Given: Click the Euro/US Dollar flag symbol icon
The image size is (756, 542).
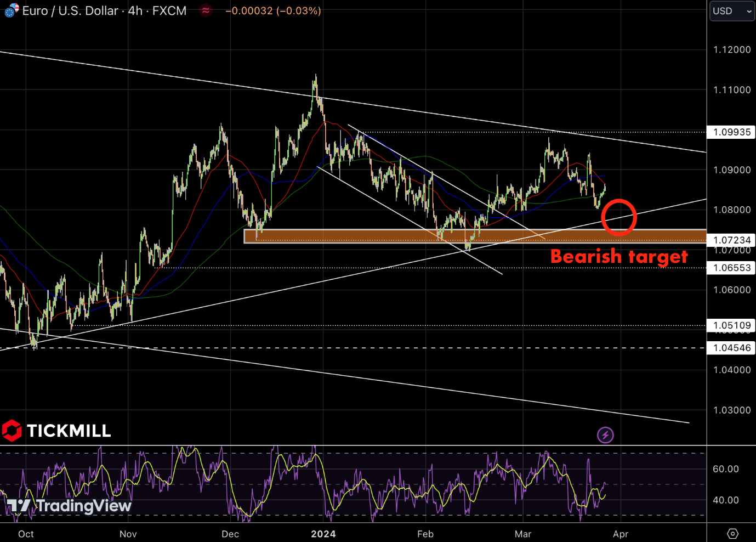Looking at the screenshot, I should click(12, 10).
